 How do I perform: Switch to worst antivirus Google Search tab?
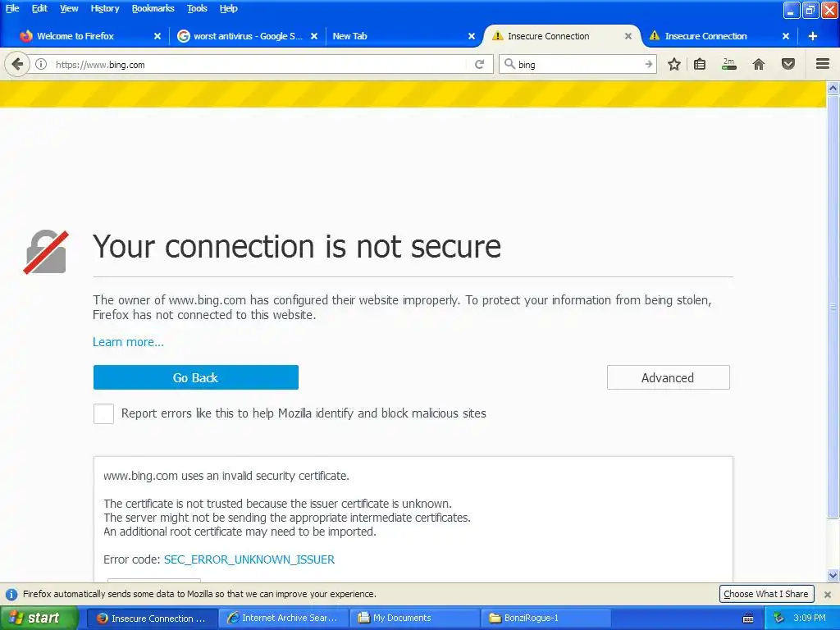click(x=248, y=36)
